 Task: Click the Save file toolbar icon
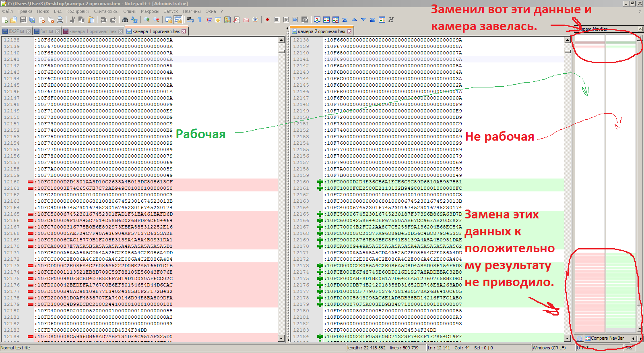click(x=23, y=20)
